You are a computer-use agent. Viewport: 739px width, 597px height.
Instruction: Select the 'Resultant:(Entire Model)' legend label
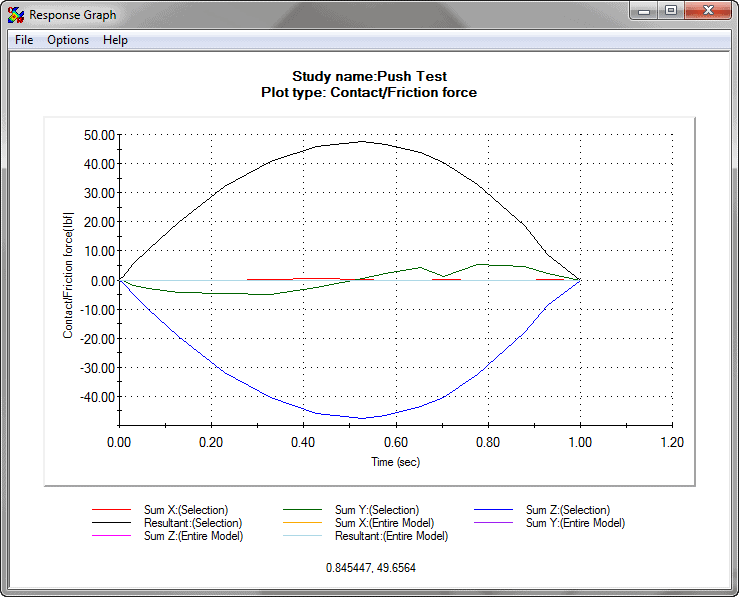tap(392, 536)
